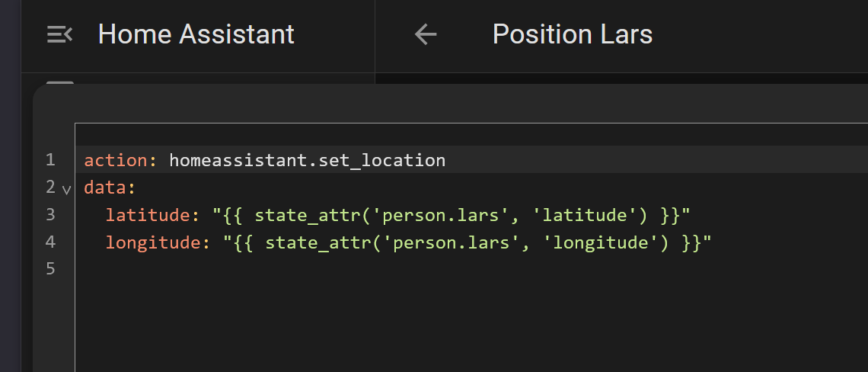Select line number 4 in the gutter
This screenshot has height=372, width=868.
[50, 242]
